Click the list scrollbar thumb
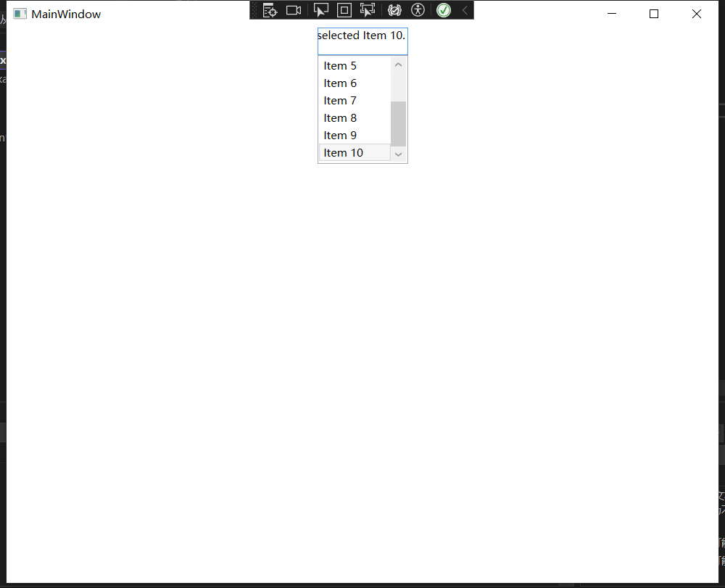This screenshot has height=588, width=725. click(x=398, y=123)
